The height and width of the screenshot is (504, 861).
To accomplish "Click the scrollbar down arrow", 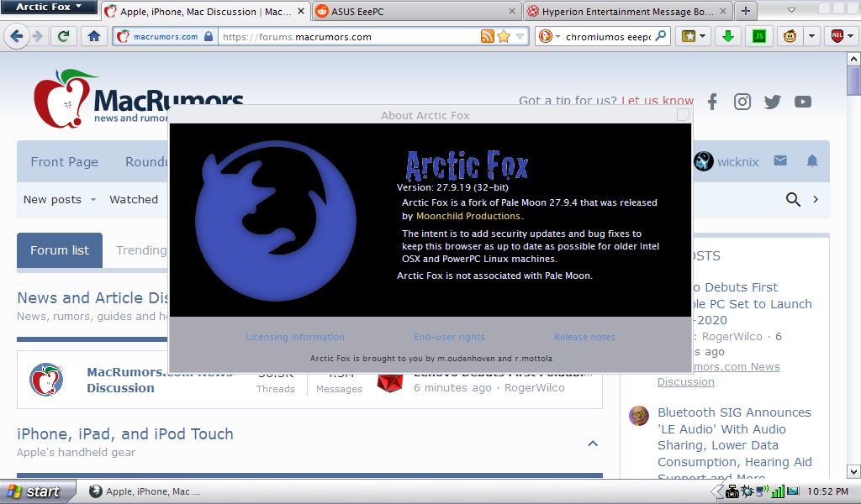I will (x=853, y=471).
